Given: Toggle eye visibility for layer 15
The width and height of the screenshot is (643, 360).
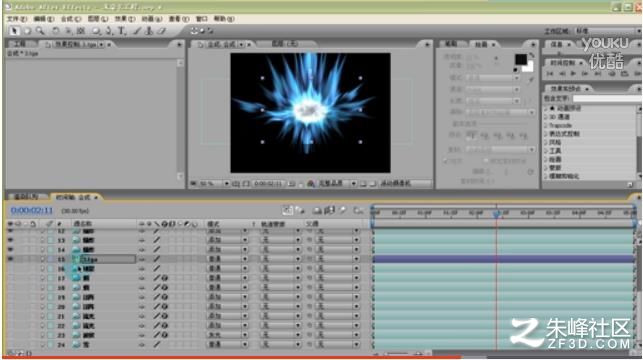Looking at the screenshot, I should 10,259.
